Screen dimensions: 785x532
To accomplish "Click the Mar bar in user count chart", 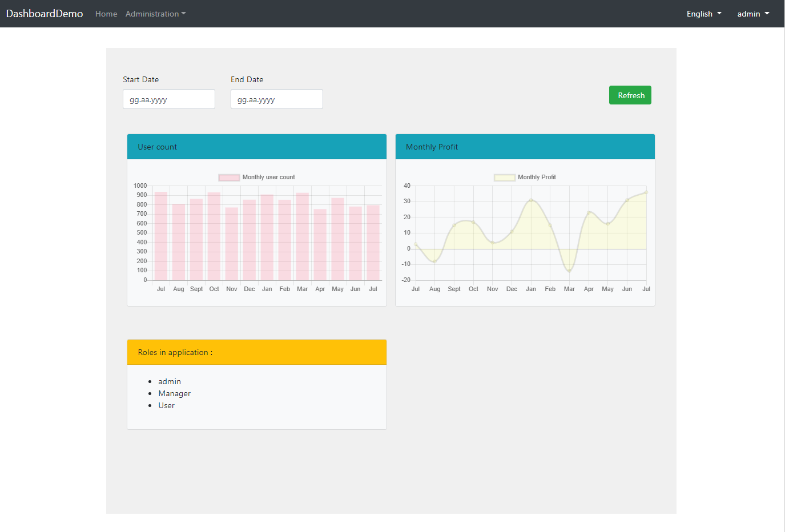I will 303,236.
